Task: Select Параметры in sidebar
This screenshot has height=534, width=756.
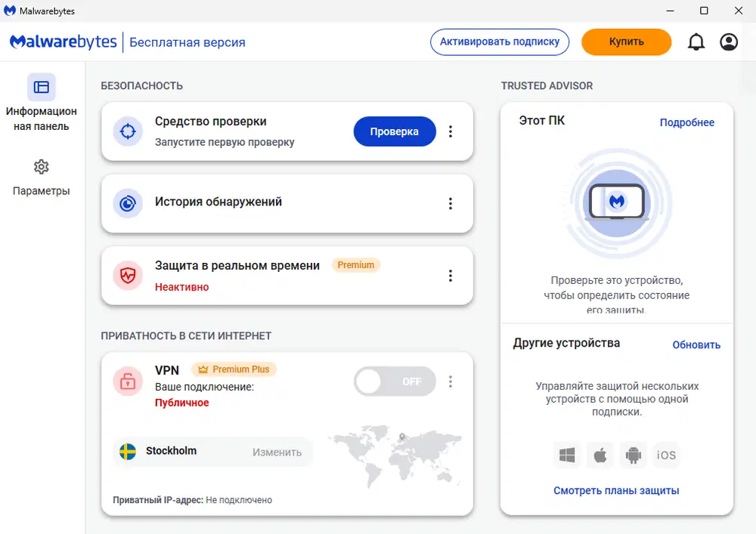Action: [x=42, y=178]
